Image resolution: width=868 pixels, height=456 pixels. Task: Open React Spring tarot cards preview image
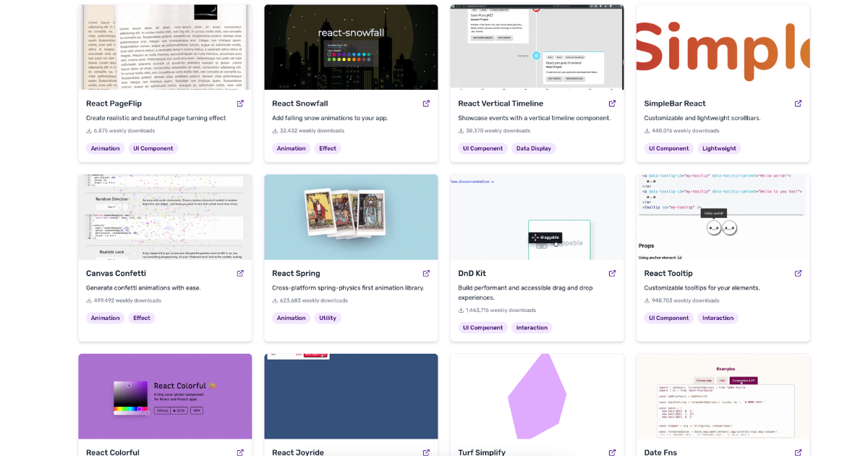(351, 216)
